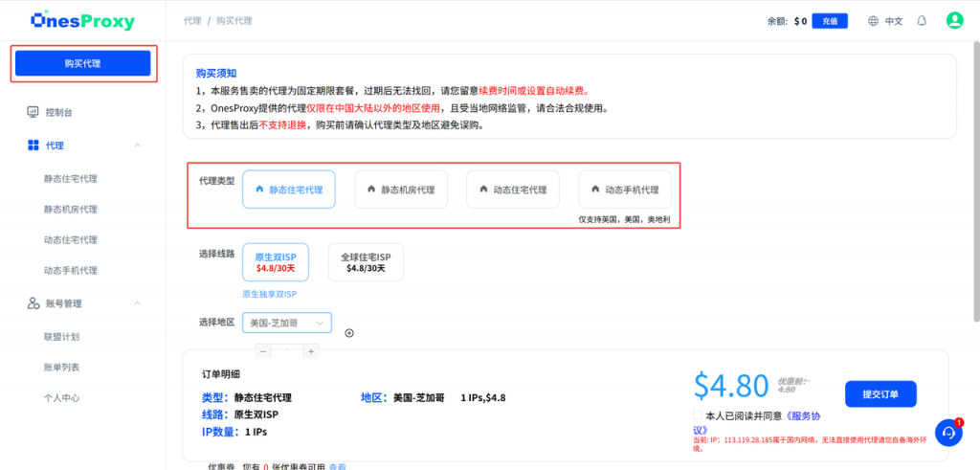The width and height of the screenshot is (980, 470).
Task: Select the 静态机房代理 proxy type
Action: (x=401, y=190)
